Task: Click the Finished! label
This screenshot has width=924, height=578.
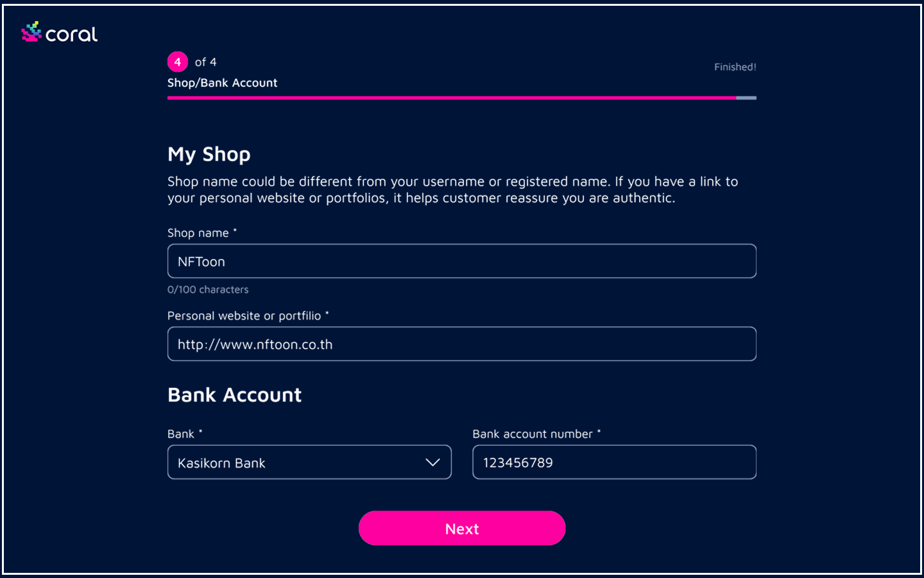Action: [735, 66]
